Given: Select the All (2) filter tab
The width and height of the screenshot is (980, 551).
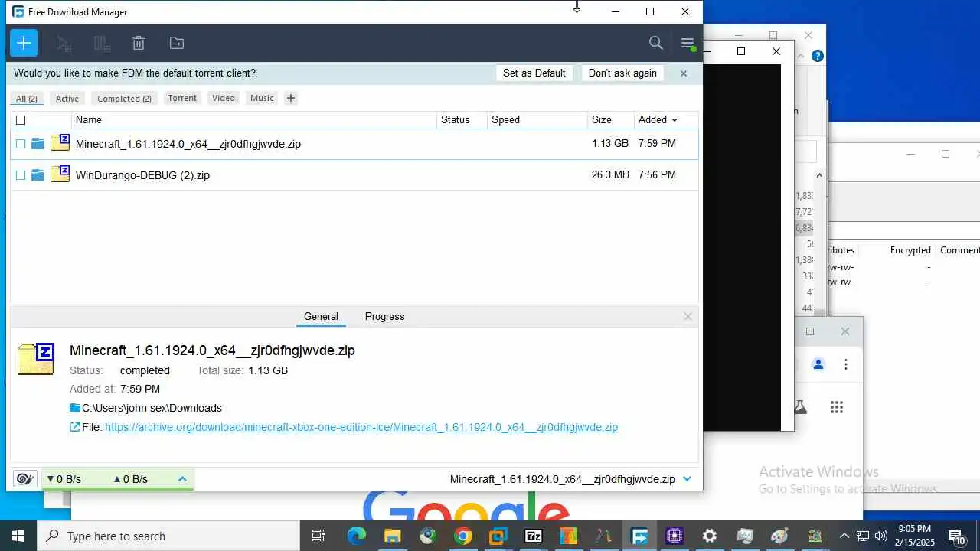Looking at the screenshot, I should tap(27, 99).
